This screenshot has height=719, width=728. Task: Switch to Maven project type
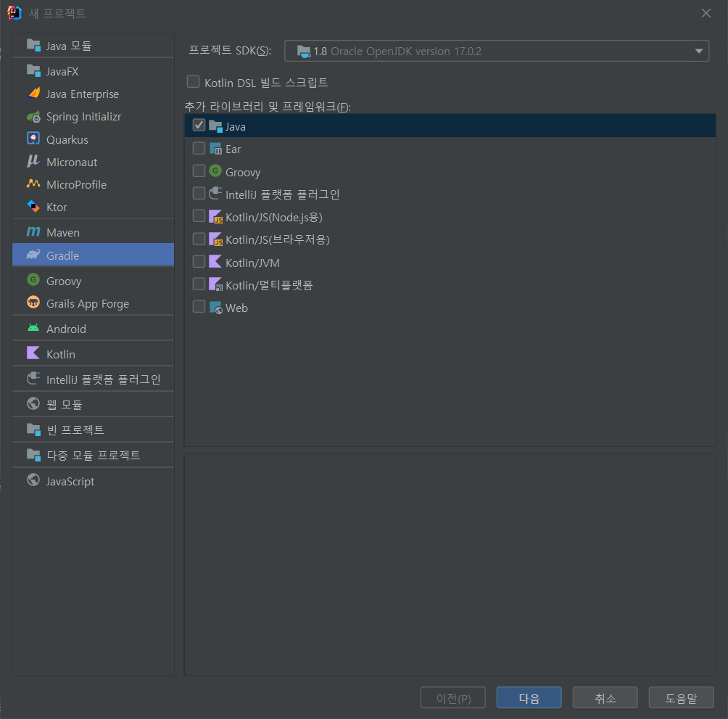point(94,232)
